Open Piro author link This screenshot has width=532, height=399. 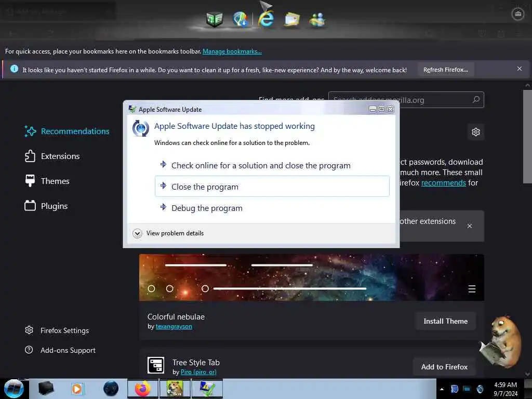pyautogui.click(x=198, y=372)
